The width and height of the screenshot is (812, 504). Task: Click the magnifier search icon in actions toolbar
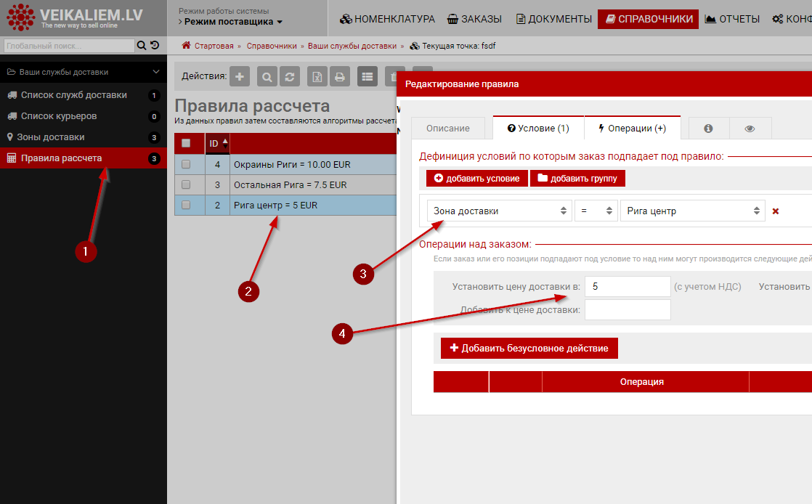267,76
